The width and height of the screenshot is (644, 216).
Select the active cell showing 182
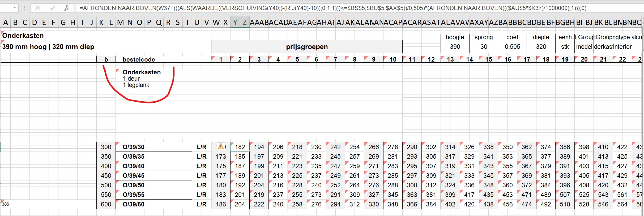[240, 147]
